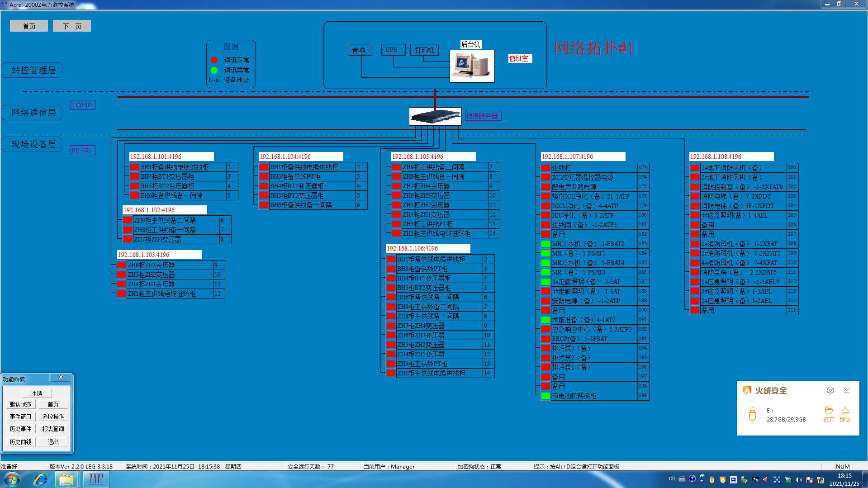The image size is (868, 488).
Task: Click the 打开 folder icon for drive E
Action: coord(829,411)
